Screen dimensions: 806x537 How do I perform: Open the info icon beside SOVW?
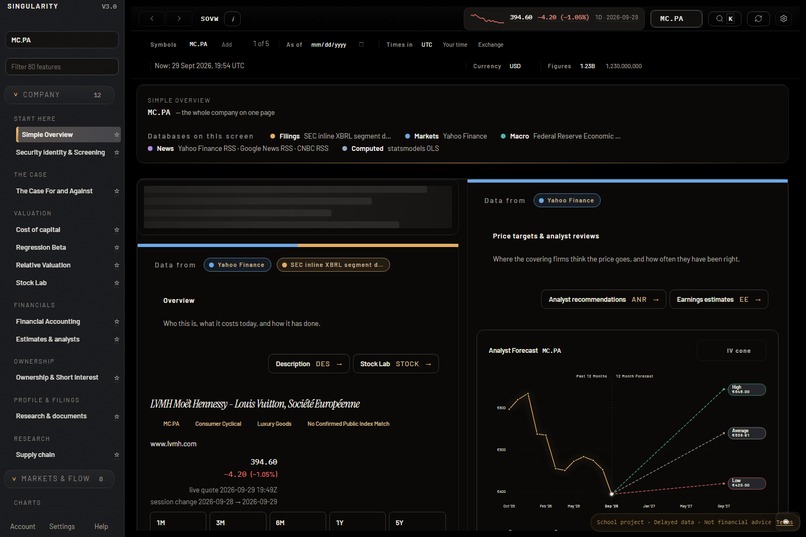point(233,19)
